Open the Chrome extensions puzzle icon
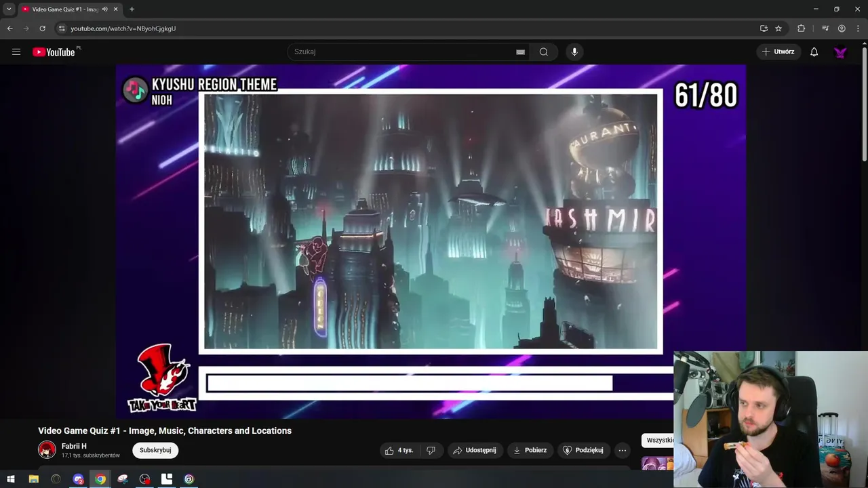The width and height of the screenshot is (868, 488). (x=801, y=28)
